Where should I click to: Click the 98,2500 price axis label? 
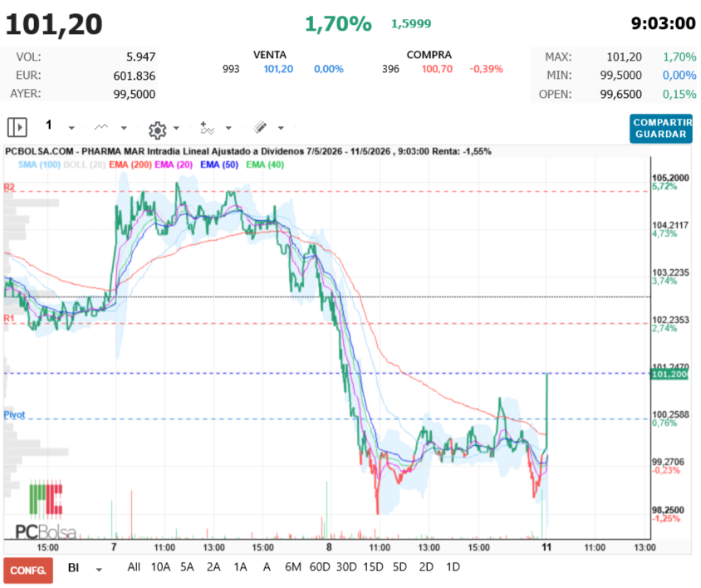(x=668, y=510)
